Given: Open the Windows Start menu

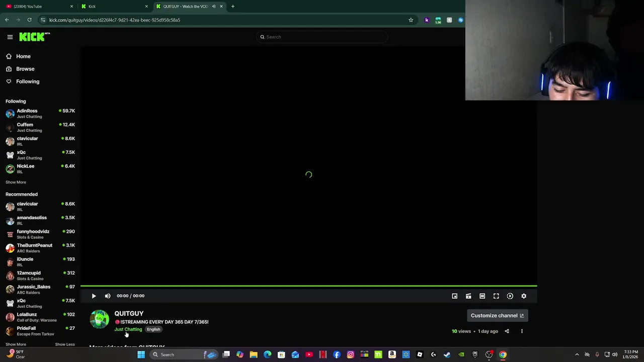Looking at the screenshot, I should [141, 354].
